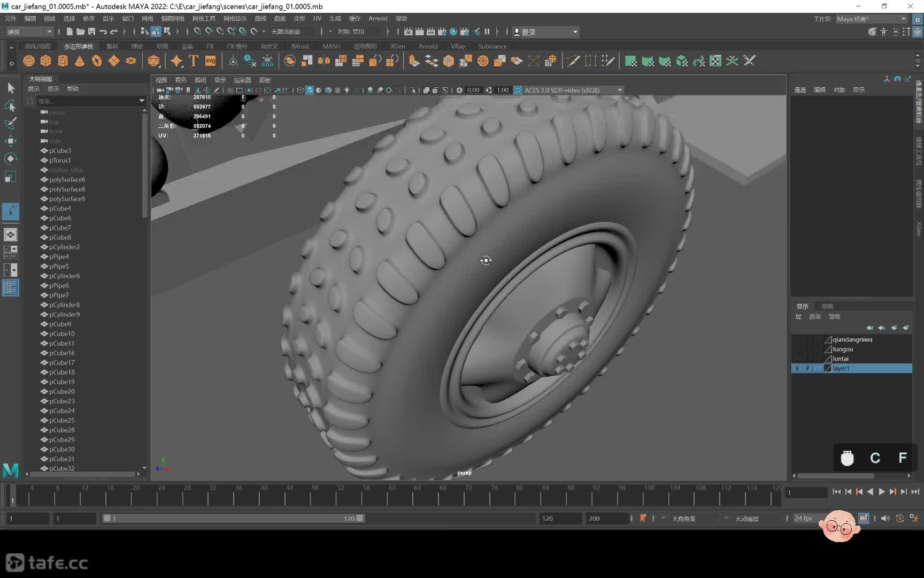Create a polygon disc from the shelf
Viewport: 924px width, 578px height.
131,61
